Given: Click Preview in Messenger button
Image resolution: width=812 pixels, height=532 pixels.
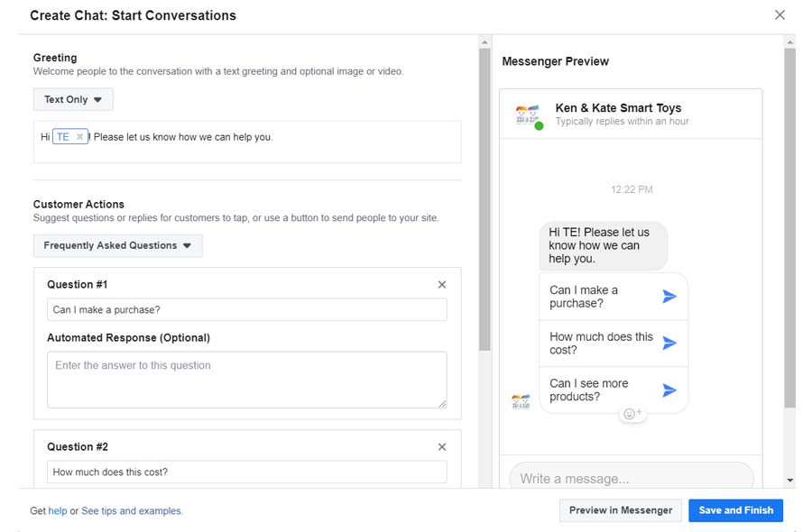Looking at the screenshot, I should 621,510.
